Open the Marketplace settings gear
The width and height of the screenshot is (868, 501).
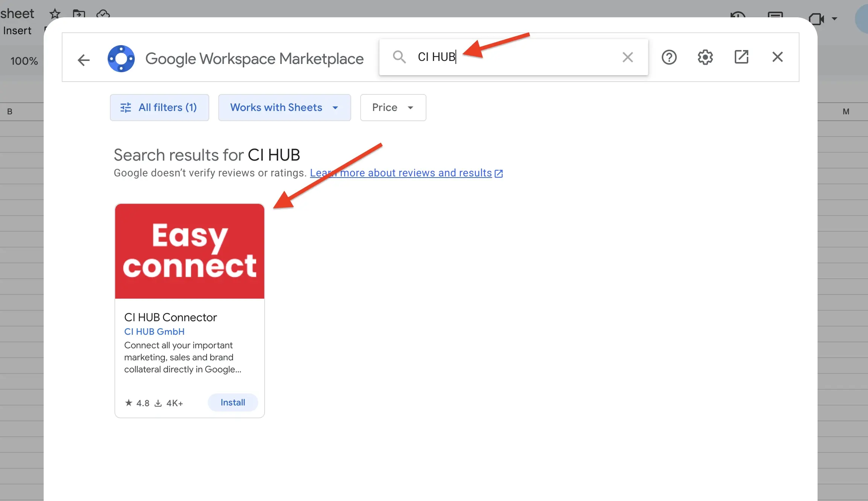(705, 57)
